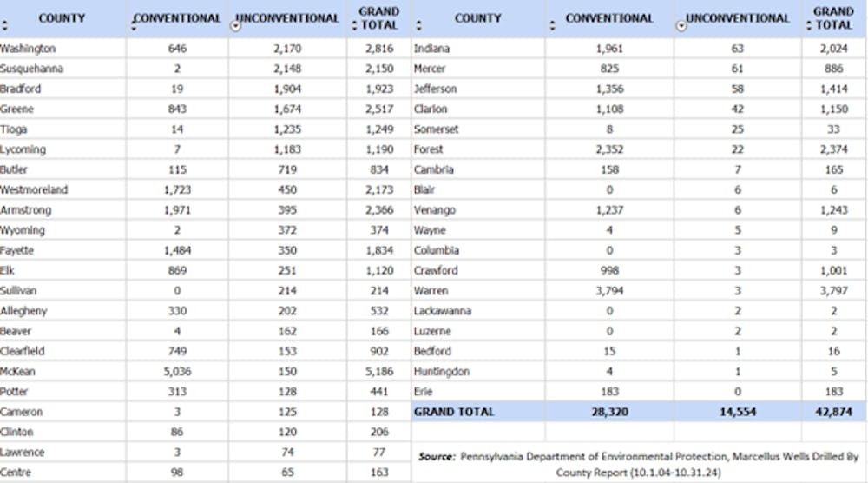This screenshot has height=483, width=868.
Task: Click the Source citation text for Pennsylvania DEP
Action: click(x=638, y=465)
